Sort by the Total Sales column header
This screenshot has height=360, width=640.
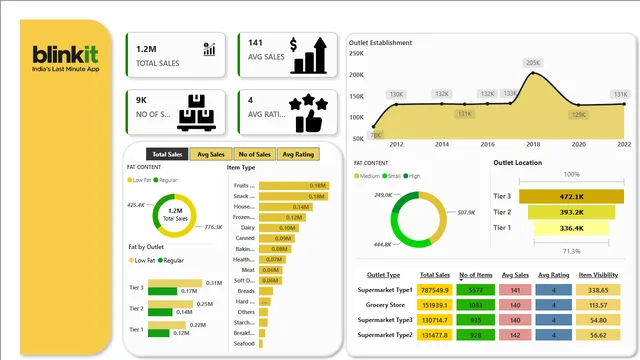click(435, 275)
